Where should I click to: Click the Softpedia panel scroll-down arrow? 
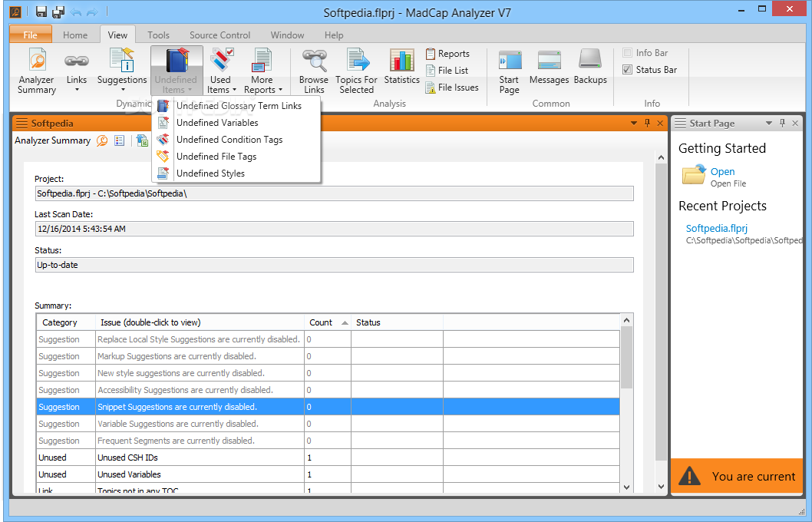tap(661, 487)
